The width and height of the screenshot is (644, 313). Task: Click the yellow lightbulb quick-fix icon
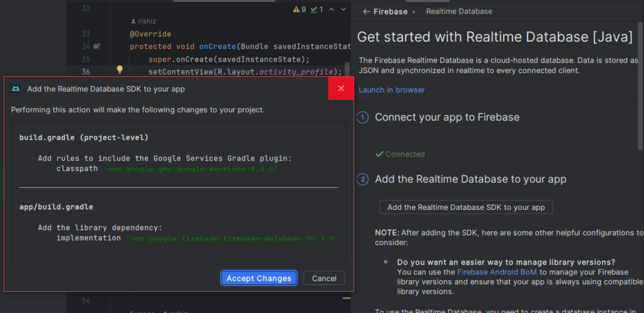(119, 70)
